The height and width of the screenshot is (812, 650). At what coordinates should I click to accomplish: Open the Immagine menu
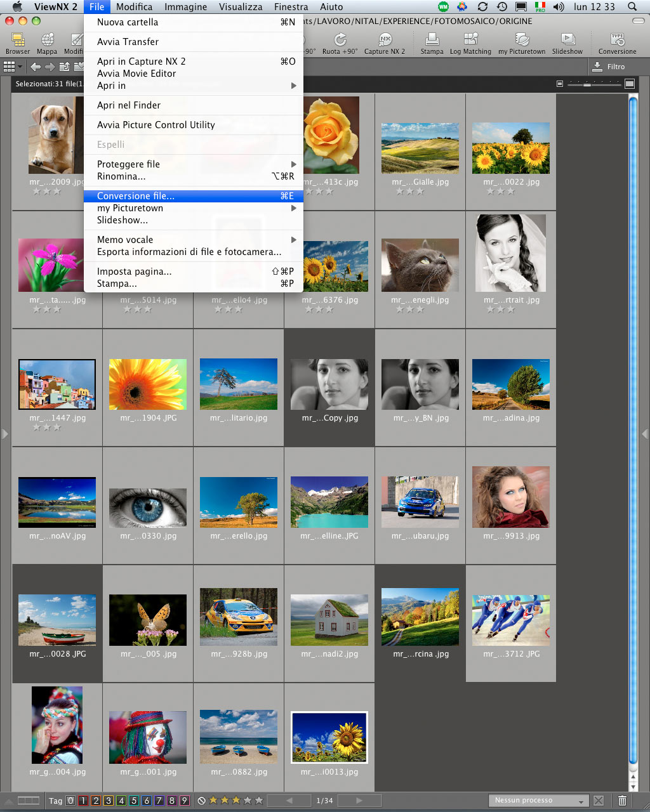(x=185, y=7)
